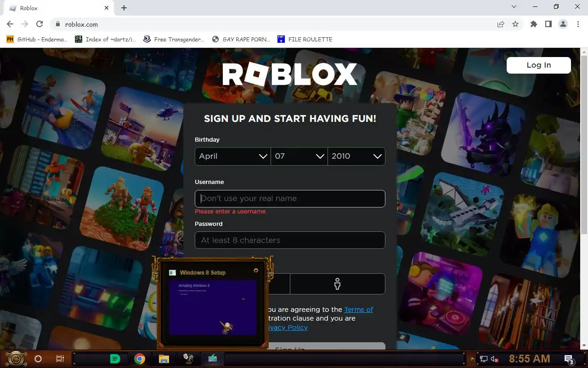Open the Chrome three-dot menu
The height and width of the screenshot is (368, 588).
click(x=577, y=24)
